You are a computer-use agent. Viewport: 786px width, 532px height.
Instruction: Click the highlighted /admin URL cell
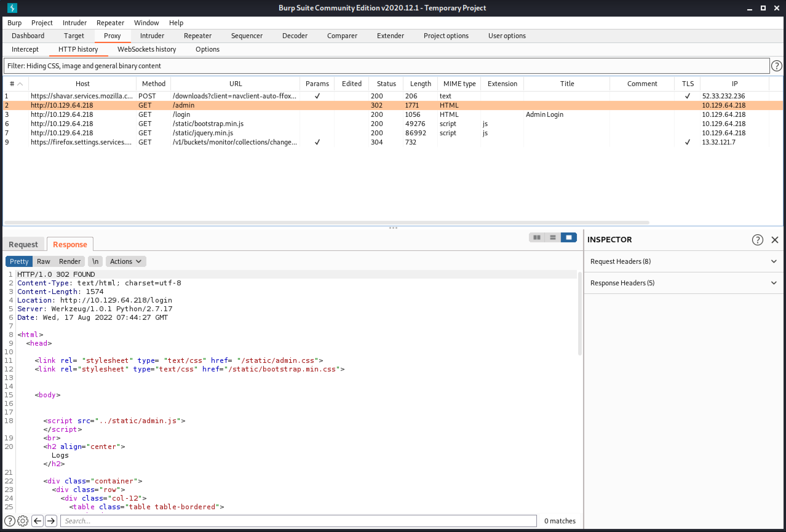coord(235,105)
